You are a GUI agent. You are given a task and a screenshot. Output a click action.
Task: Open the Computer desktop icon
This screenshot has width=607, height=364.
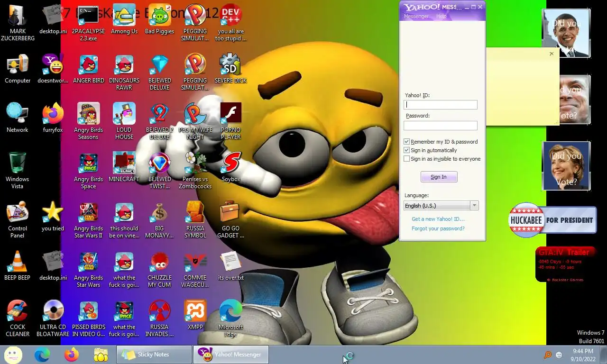(x=18, y=64)
